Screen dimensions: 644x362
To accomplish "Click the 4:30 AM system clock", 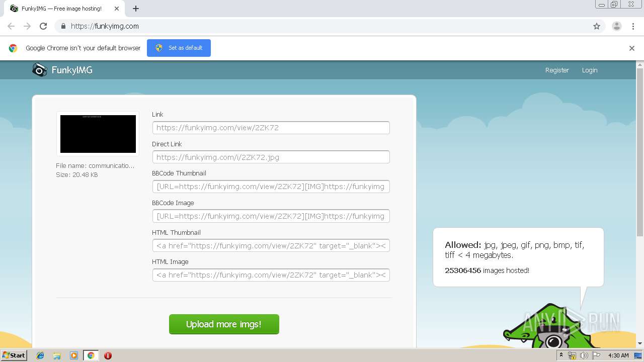I will tap(618, 355).
